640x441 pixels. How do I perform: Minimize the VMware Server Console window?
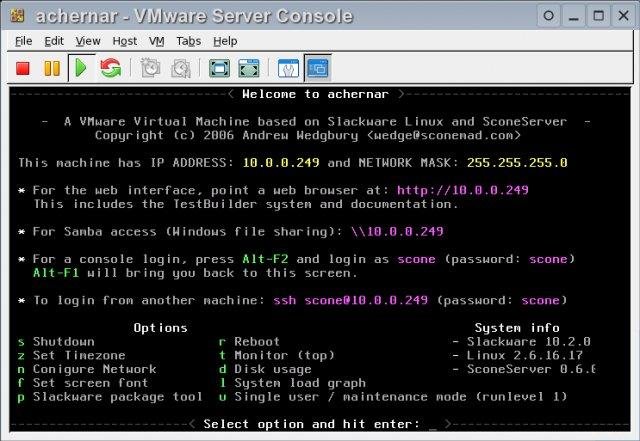pyautogui.click(x=574, y=16)
